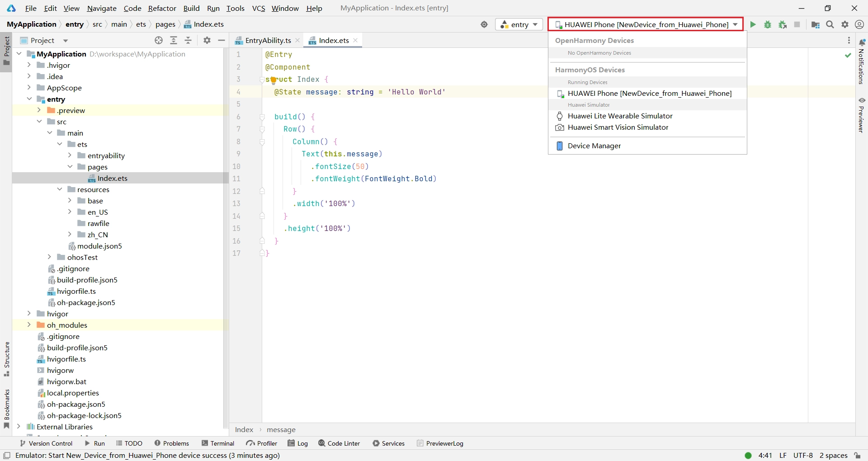Open the entry module configuration dropdown
Viewport: 868px width, 461px height.
tap(519, 24)
